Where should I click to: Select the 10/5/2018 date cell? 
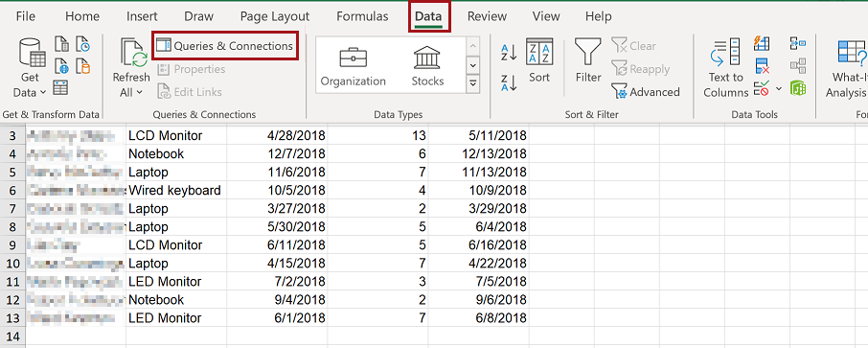277,190
